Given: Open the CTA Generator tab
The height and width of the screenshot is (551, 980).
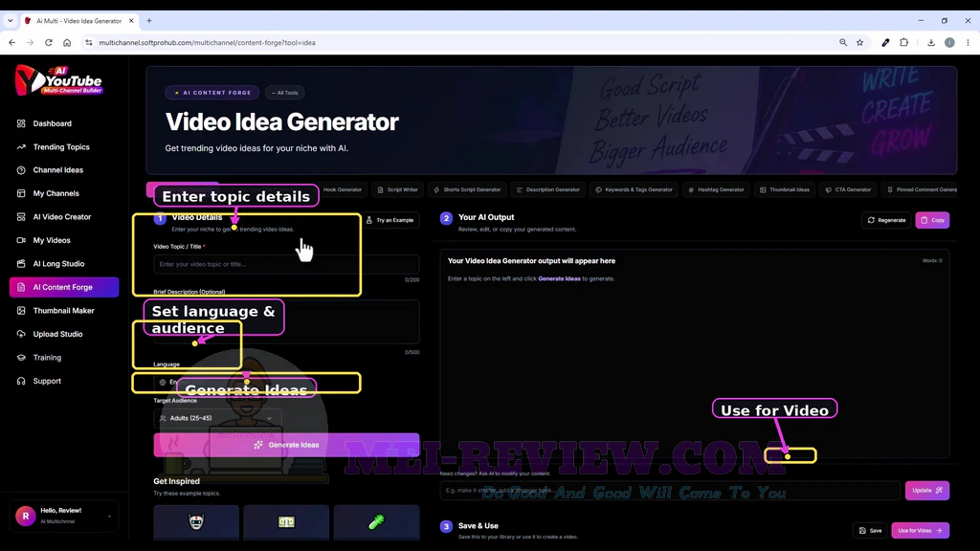Looking at the screenshot, I should [848, 190].
